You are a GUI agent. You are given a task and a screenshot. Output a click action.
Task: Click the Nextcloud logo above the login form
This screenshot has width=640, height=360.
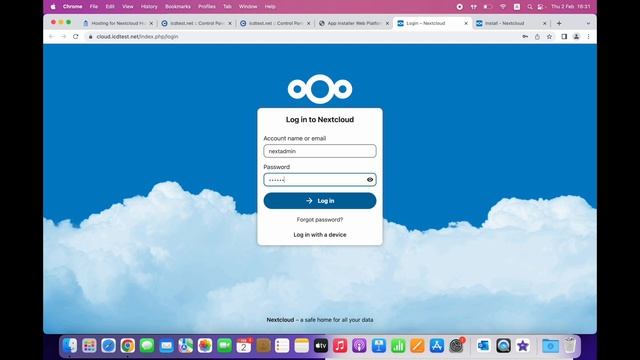(320, 89)
